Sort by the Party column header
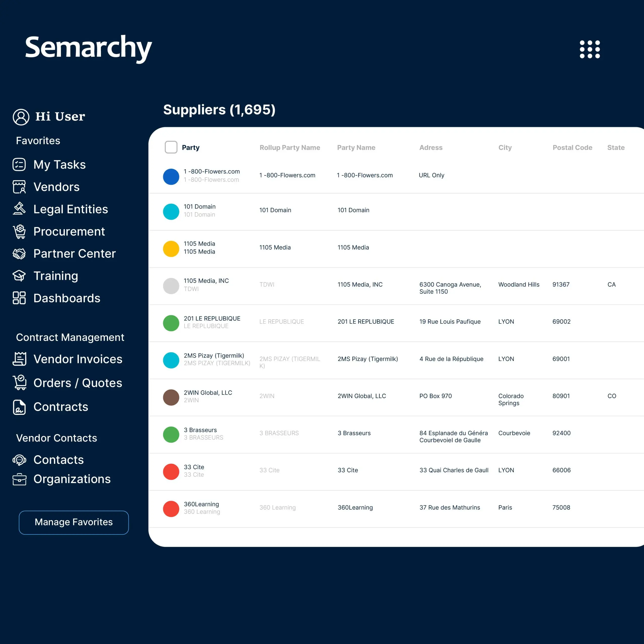Image resolution: width=644 pixels, height=644 pixels. (x=191, y=148)
